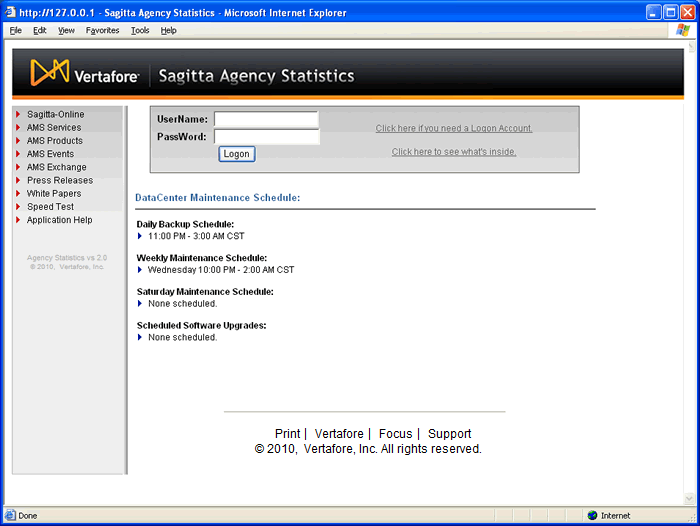700x526 pixels.
Task: Click the 'Wednesday 10:00 PM - 2:00 AM CST' text
Action: point(221,270)
